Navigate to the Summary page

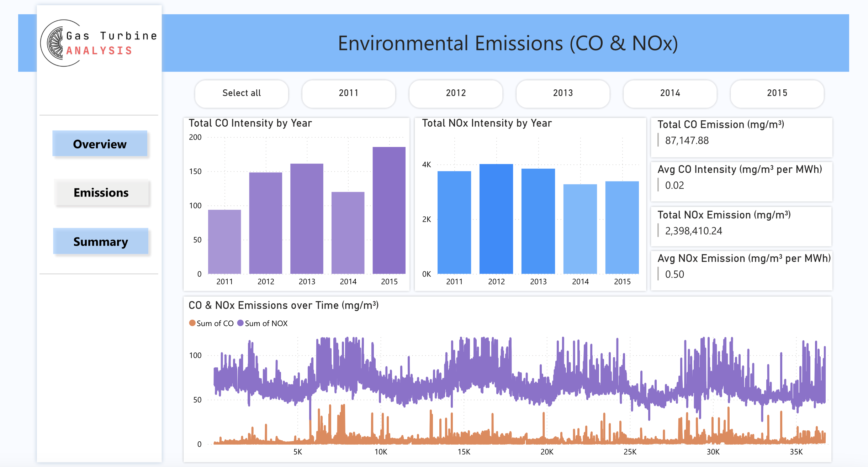(101, 241)
